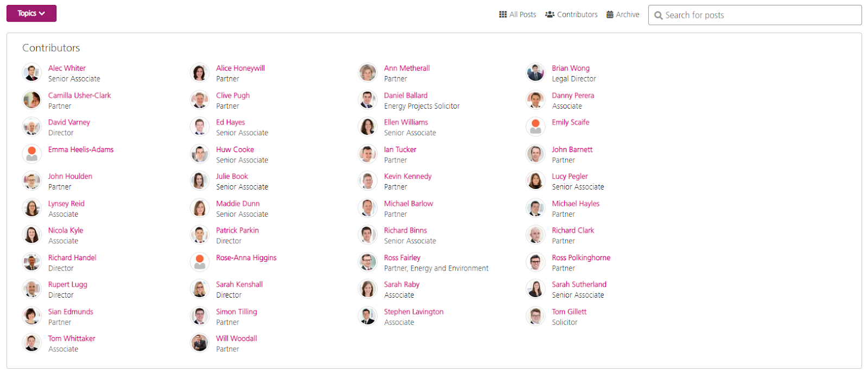Open the Topics dropdown
The width and height of the screenshot is (868, 372).
pyautogui.click(x=31, y=14)
